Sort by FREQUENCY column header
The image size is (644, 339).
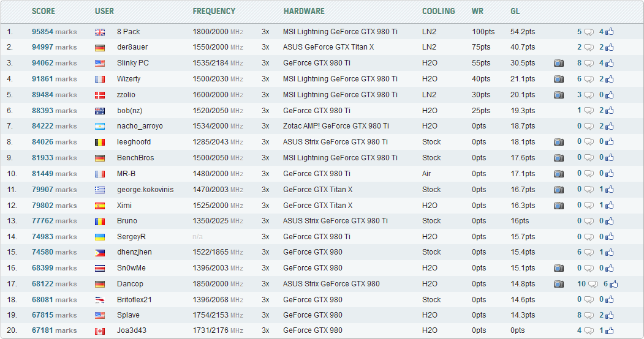214,11
